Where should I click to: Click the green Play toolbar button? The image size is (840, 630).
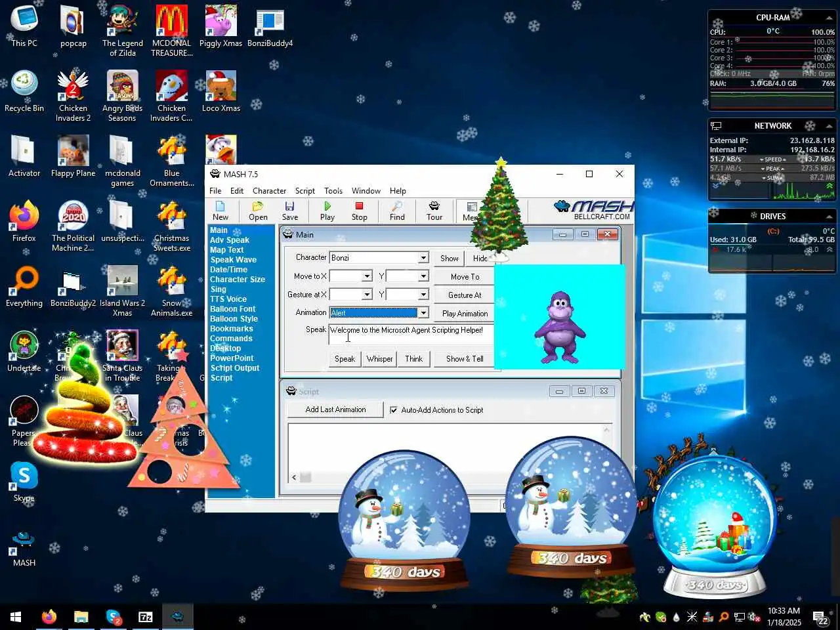[327, 211]
